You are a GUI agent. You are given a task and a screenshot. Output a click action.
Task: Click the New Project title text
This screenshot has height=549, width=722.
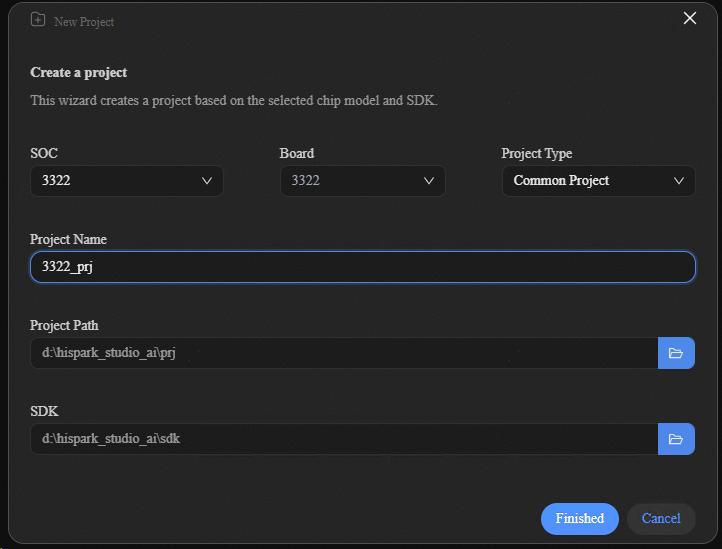pyautogui.click(x=84, y=21)
